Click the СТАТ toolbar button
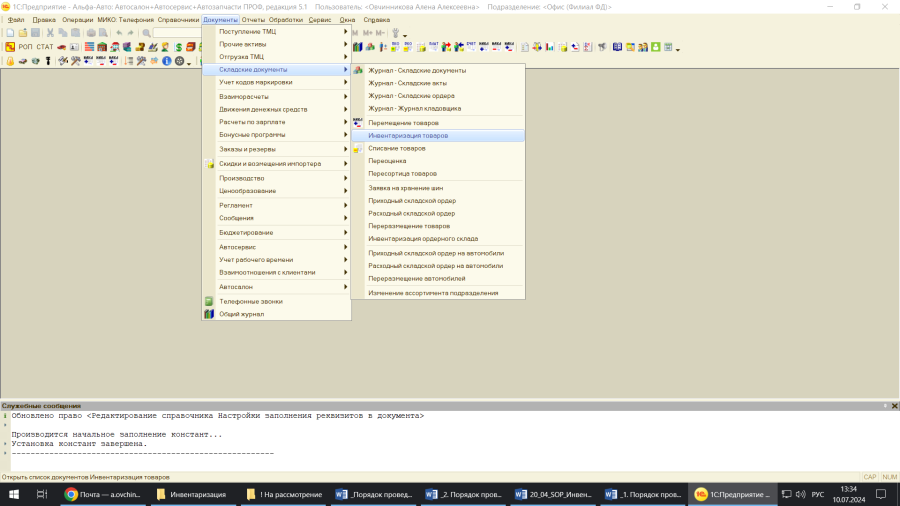900x506 pixels. [x=44, y=47]
